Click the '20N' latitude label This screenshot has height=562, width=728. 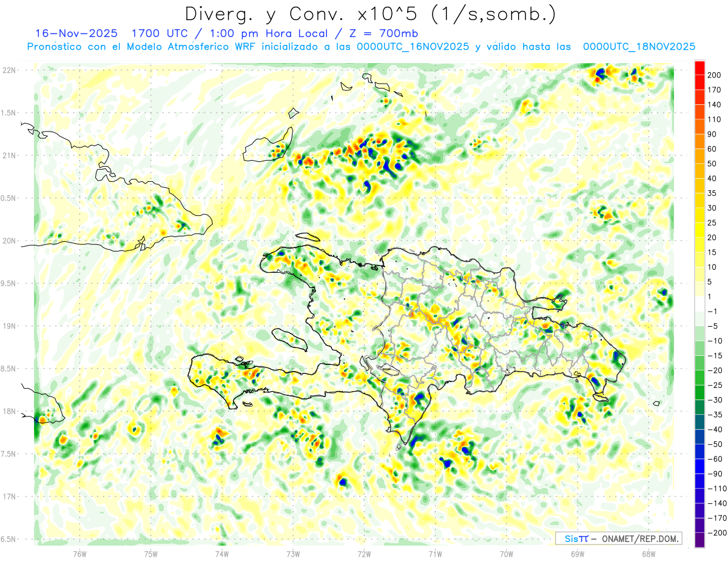pyautogui.click(x=9, y=241)
